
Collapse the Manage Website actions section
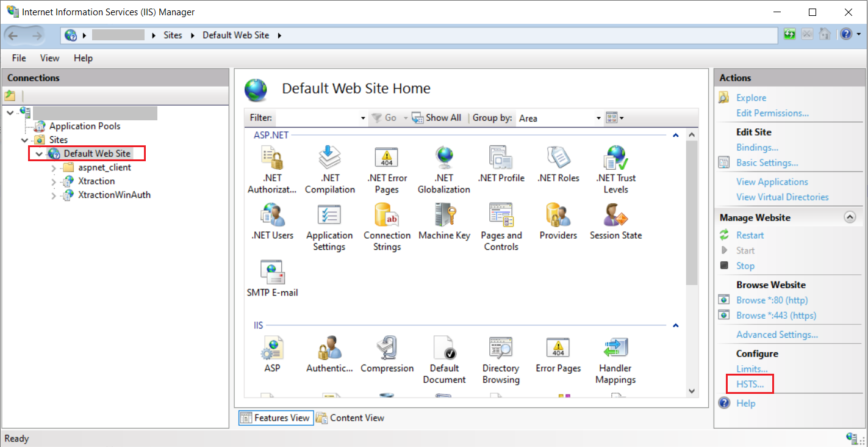click(x=849, y=217)
